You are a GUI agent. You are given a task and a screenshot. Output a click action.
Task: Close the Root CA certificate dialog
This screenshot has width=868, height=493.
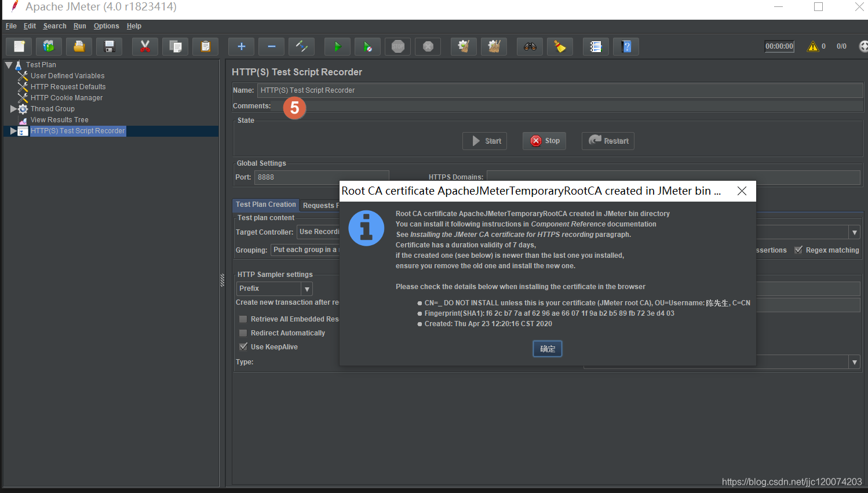tap(742, 191)
